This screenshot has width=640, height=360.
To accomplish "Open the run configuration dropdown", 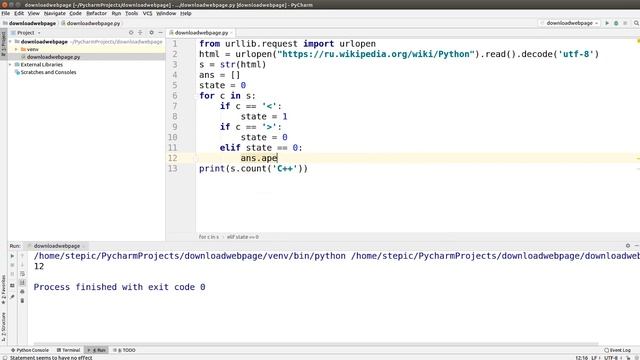I will tap(569, 23).
